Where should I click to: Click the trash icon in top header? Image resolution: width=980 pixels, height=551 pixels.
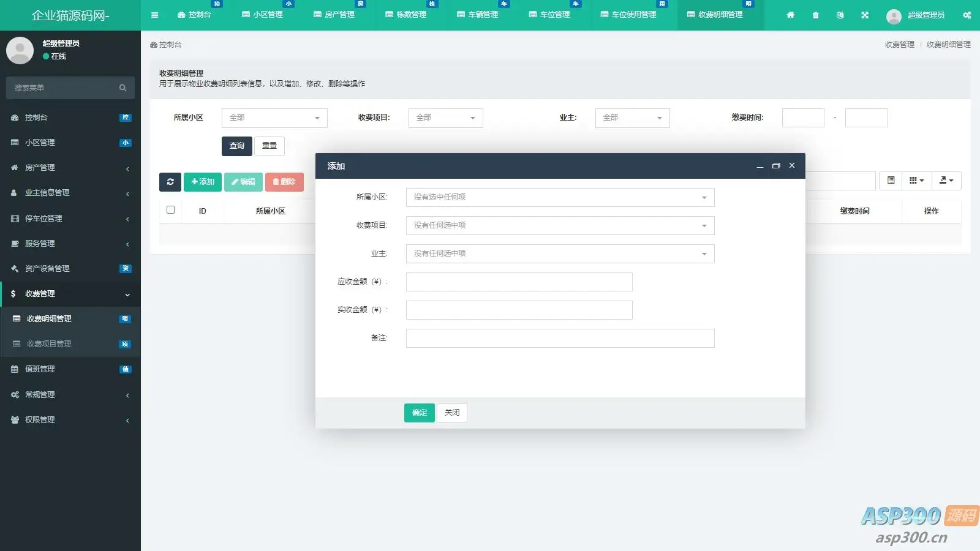(815, 15)
